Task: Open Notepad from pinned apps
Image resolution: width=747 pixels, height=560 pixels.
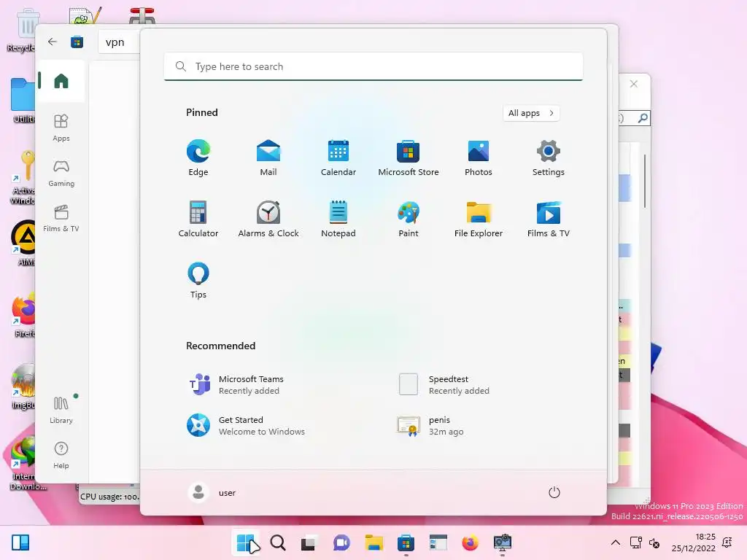Action: pos(338,219)
